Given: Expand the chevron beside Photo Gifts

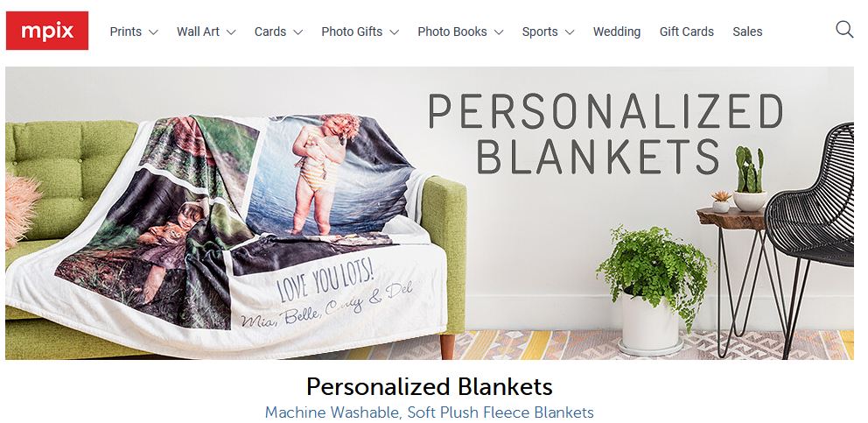Looking at the screenshot, I should (394, 32).
